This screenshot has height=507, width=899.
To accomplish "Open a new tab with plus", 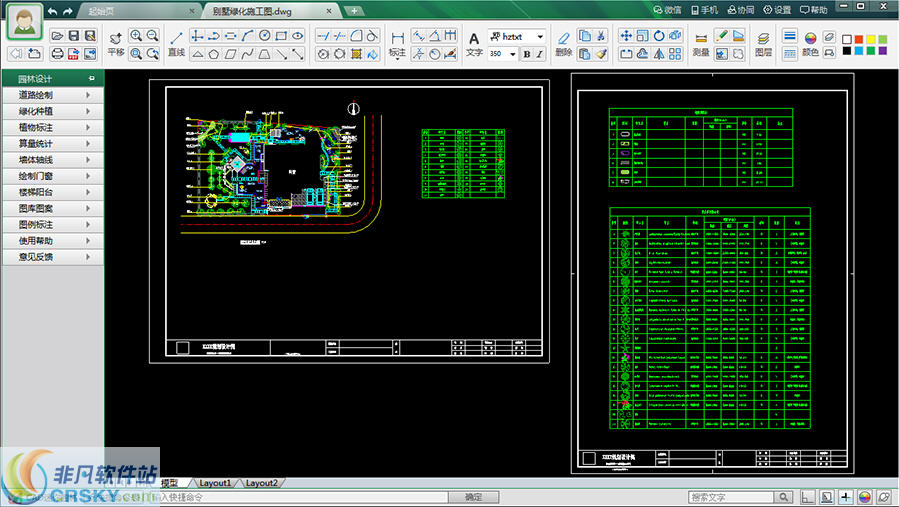I will (354, 10).
